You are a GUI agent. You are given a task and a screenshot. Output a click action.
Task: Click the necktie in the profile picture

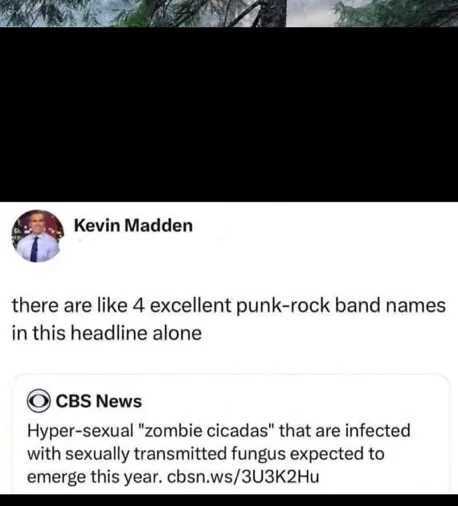34,249
